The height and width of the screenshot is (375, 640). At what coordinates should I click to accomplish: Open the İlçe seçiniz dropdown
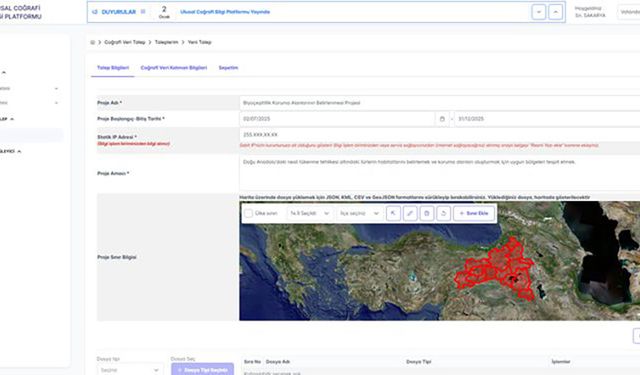coord(360,213)
